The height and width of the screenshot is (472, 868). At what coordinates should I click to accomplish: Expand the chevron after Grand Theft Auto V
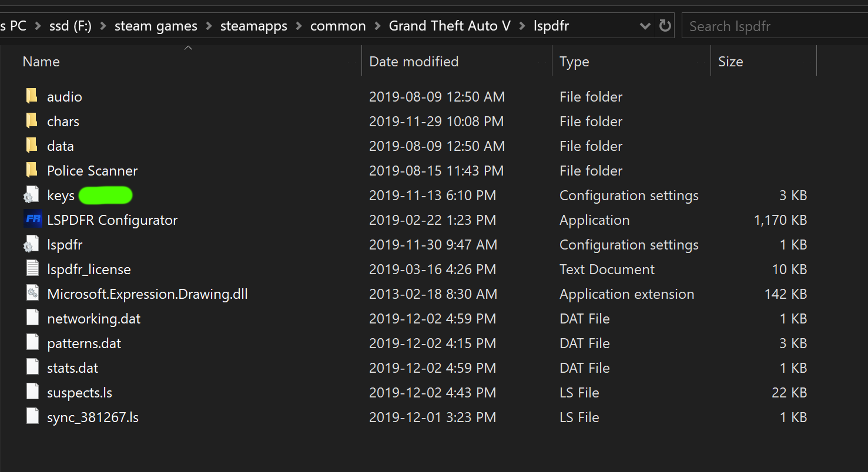pyautogui.click(x=522, y=26)
